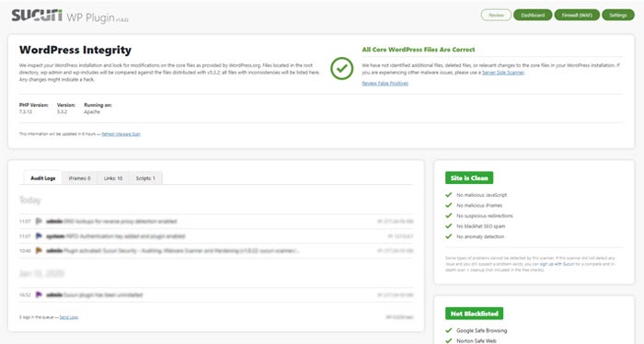Click the purple flag icon on the 16:52 log row

pos(39,294)
